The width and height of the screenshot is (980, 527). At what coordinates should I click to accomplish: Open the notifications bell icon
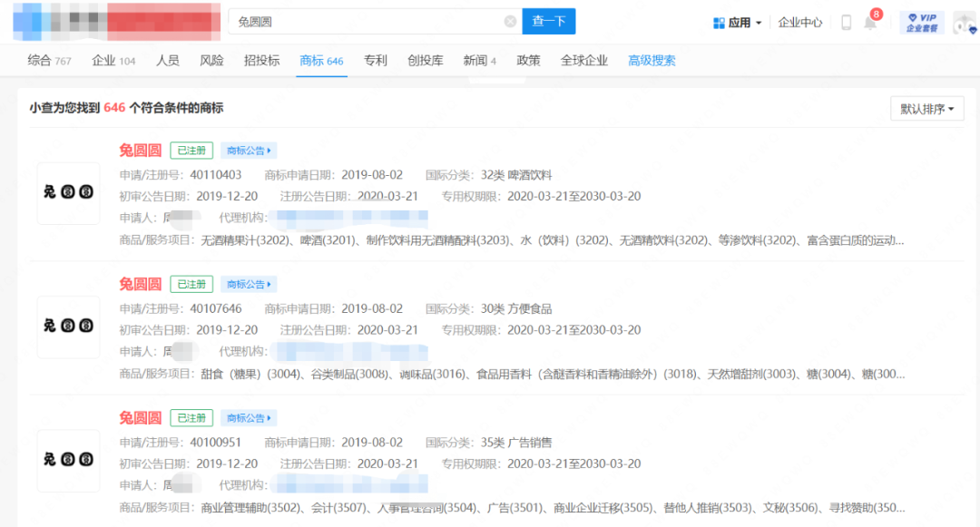point(870,23)
